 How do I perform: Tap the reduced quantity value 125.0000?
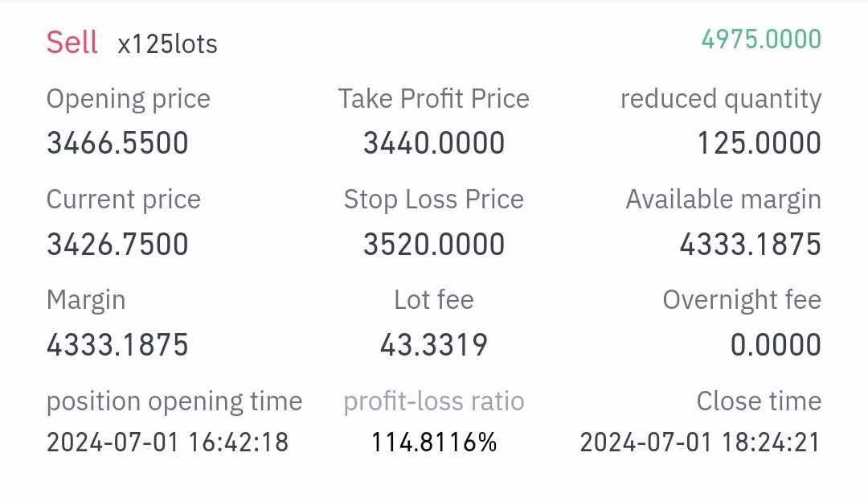759,143
